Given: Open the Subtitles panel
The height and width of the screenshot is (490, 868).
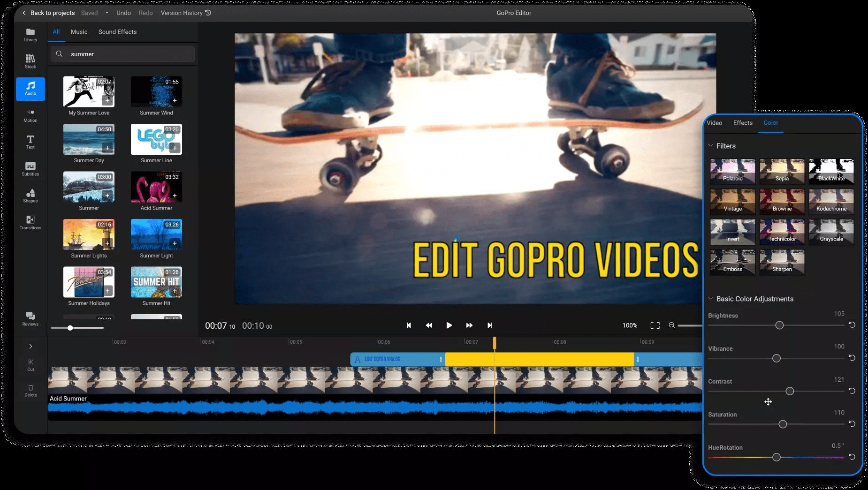Looking at the screenshot, I should tap(30, 169).
